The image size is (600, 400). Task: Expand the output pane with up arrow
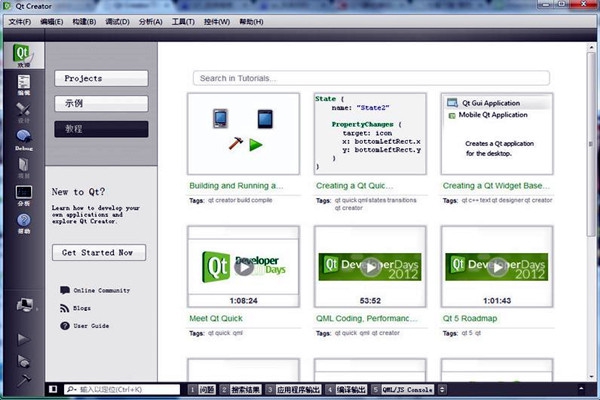pos(581,389)
